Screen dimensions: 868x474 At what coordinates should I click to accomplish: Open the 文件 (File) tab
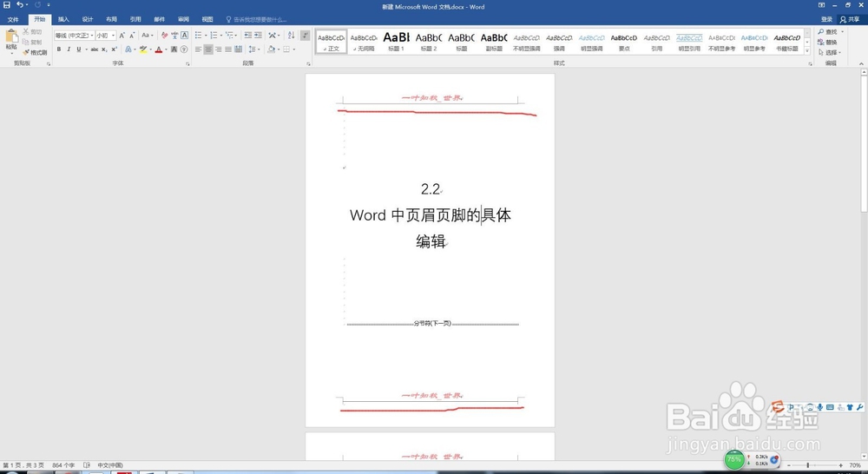pyautogui.click(x=13, y=19)
